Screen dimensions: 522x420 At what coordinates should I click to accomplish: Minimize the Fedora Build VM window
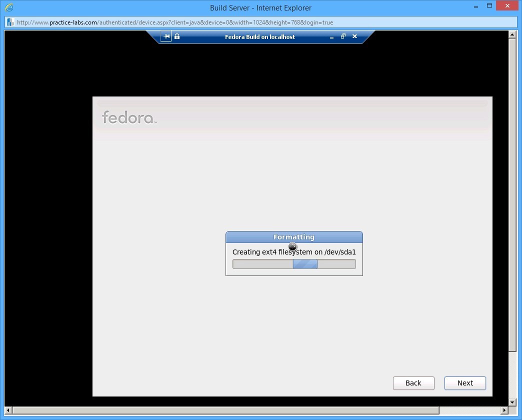click(x=331, y=36)
